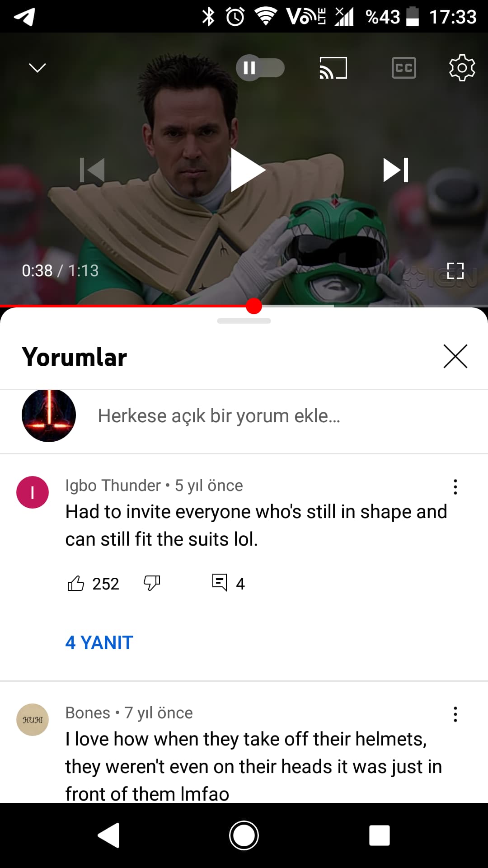488x868 pixels.
Task: Close the Yorumlar comments panel
Action: [x=455, y=357]
